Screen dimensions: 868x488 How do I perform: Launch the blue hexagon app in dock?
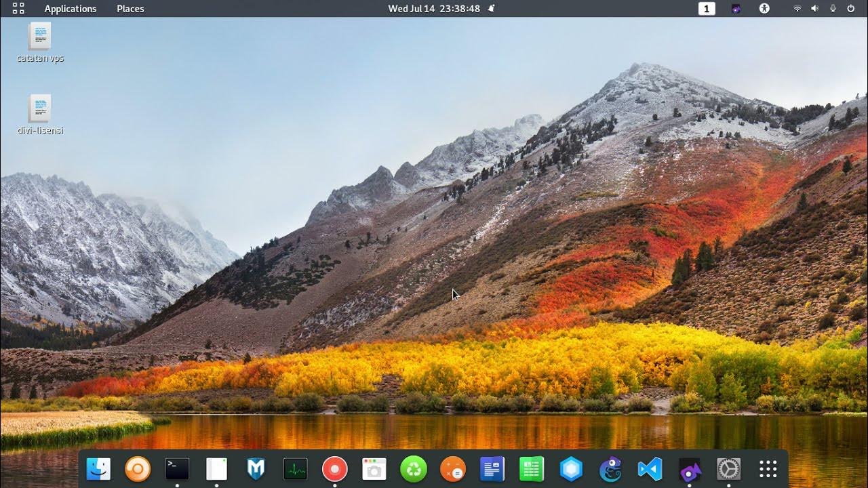click(571, 468)
